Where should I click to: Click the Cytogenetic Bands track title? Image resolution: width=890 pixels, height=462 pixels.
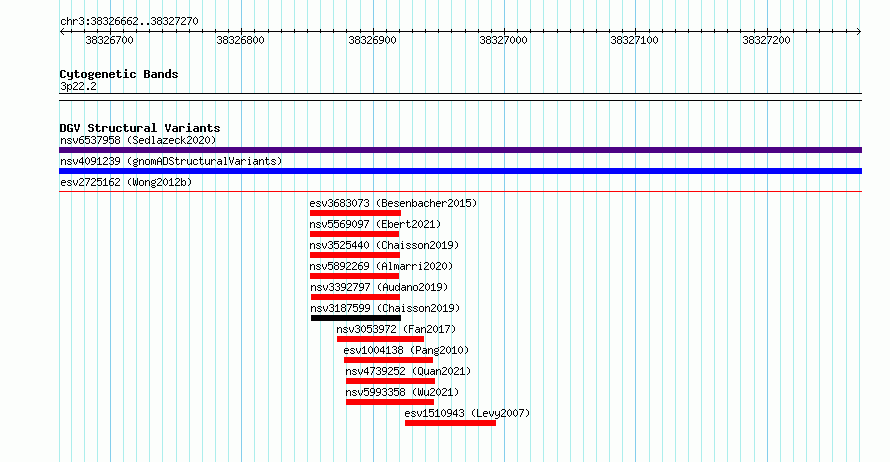[x=119, y=74]
